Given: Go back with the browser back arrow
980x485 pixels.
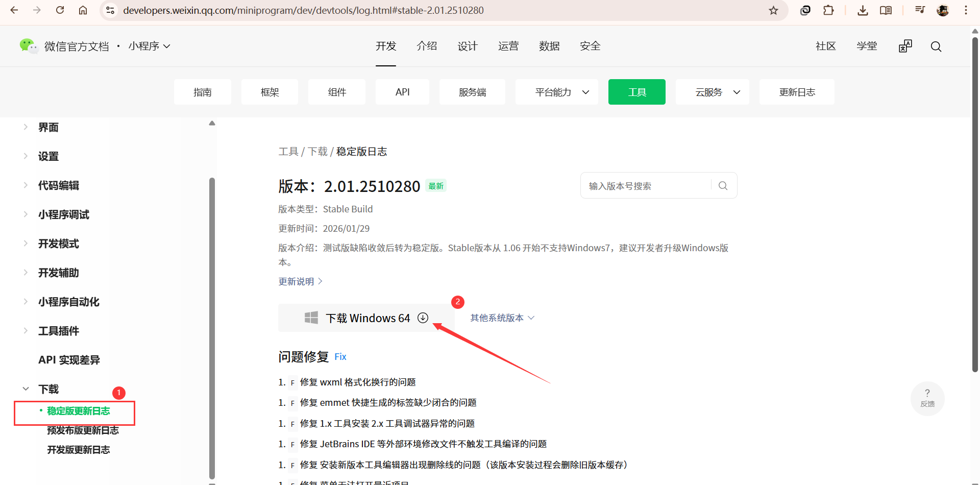Looking at the screenshot, I should (x=14, y=10).
